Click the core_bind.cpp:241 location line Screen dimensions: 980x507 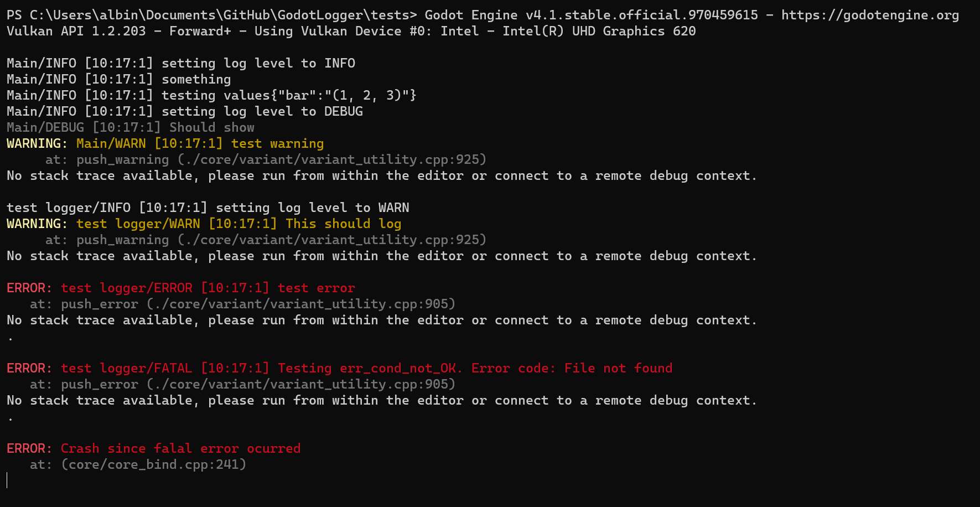(138, 465)
